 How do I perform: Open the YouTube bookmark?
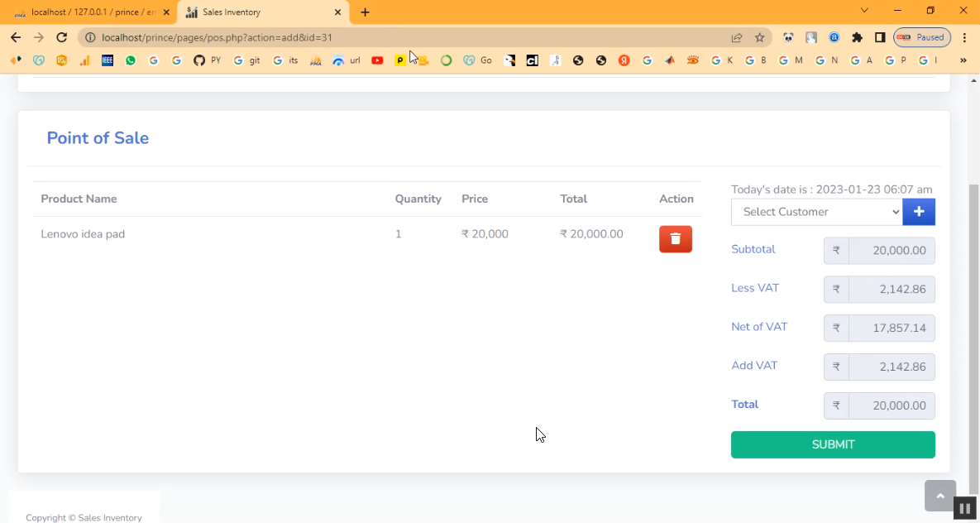click(x=377, y=60)
